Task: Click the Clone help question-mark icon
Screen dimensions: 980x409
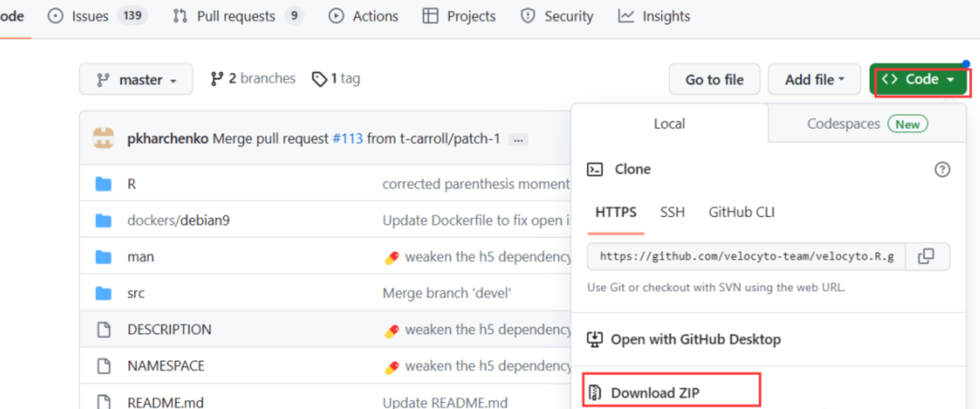Action: [x=942, y=169]
